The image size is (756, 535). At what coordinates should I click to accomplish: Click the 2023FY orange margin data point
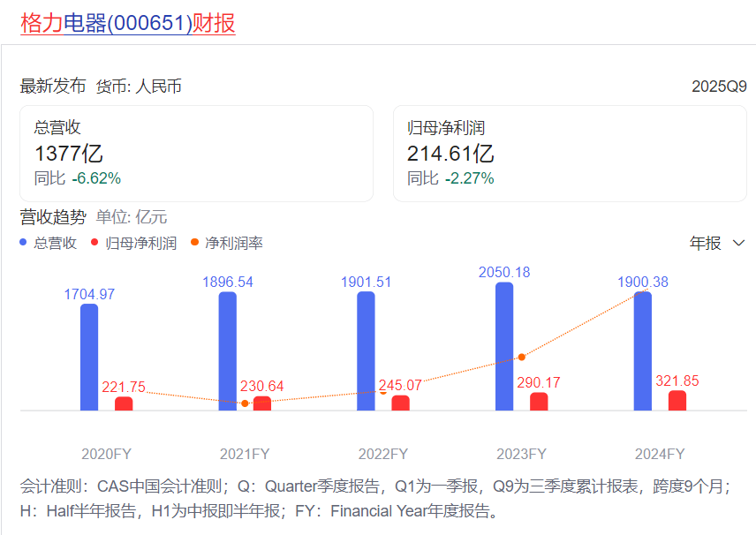coord(521,357)
